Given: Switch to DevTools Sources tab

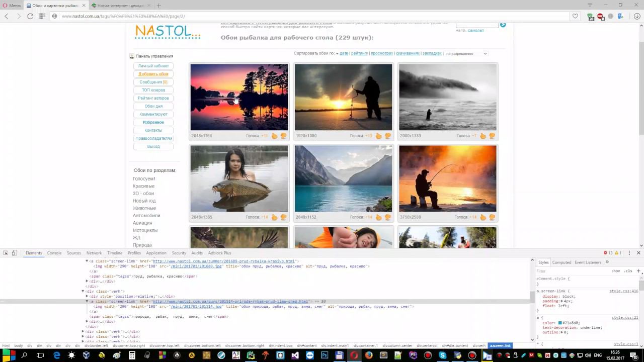Looking at the screenshot, I should click(x=74, y=253).
